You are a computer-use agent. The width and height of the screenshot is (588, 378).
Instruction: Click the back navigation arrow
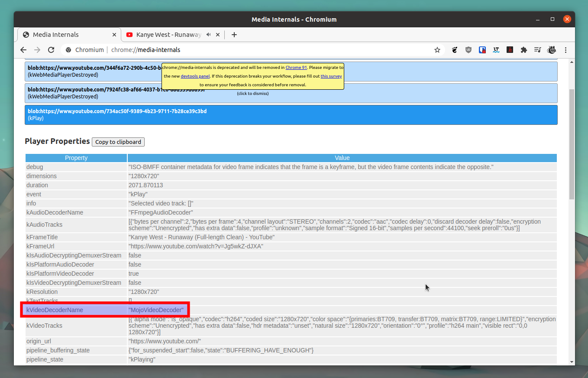pyautogui.click(x=23, y=49)
